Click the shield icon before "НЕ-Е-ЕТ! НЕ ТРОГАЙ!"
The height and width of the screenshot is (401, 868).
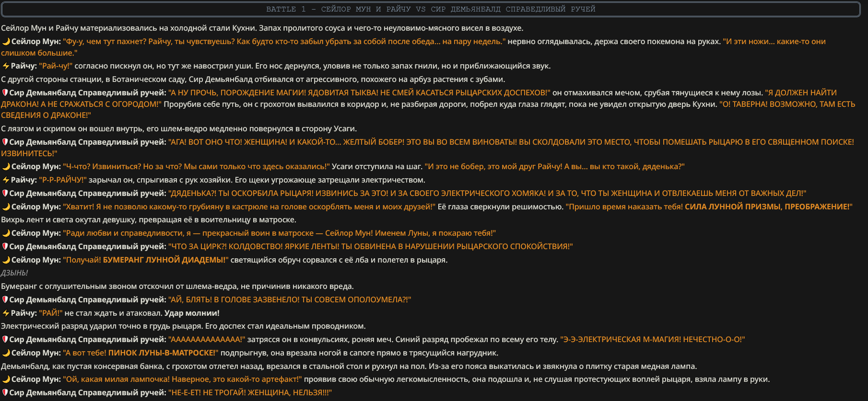tap(5, 392)
